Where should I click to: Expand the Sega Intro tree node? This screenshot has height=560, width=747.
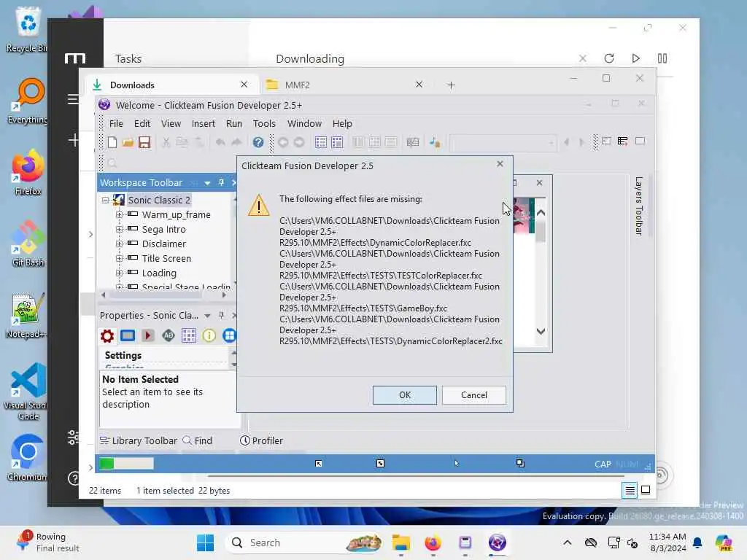(119, 230)
